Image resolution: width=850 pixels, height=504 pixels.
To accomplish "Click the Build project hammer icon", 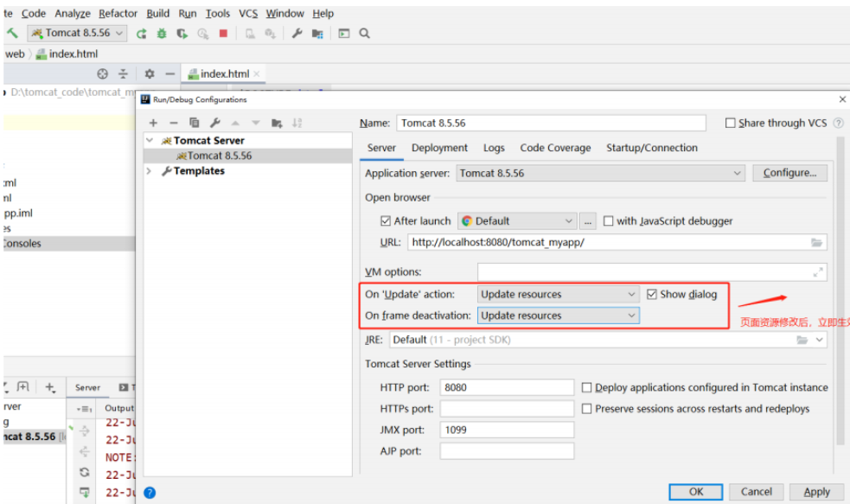I will 12,33.
